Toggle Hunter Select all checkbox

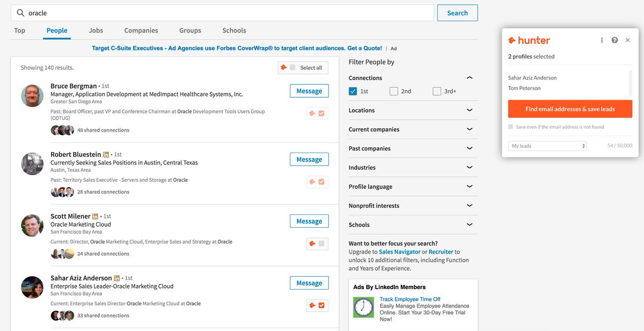coord(292,68)
